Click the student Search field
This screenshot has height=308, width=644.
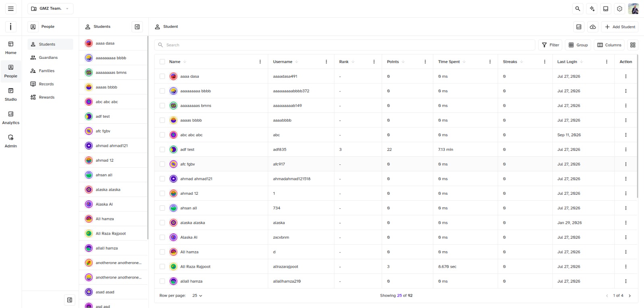[345, 45]
